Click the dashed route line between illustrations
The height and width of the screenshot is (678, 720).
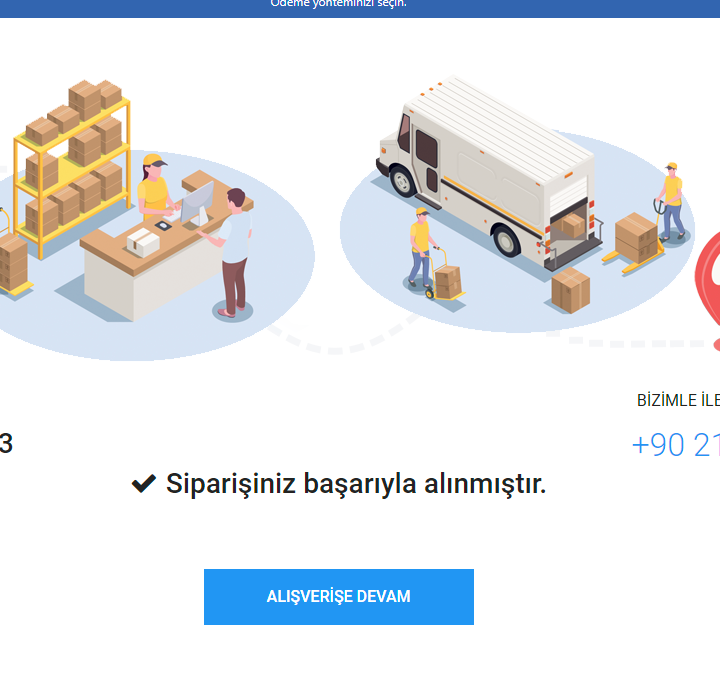pyautogui.click(x=340, y=342)
